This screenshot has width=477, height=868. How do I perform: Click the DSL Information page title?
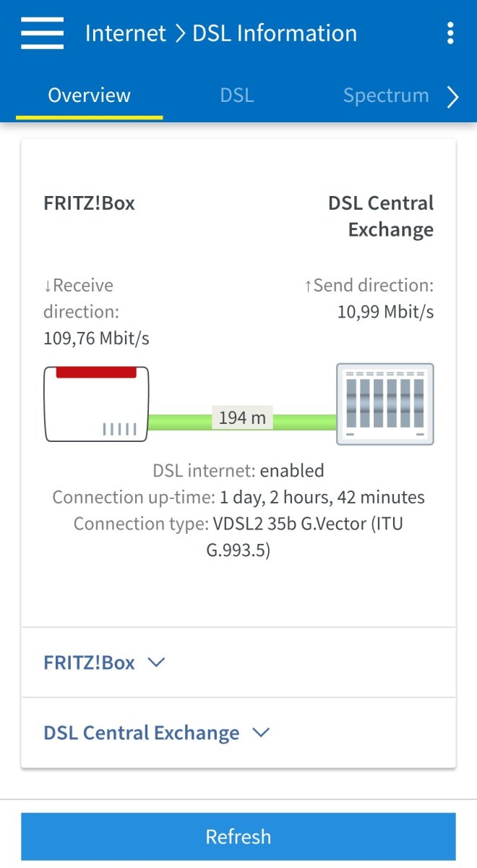pos(275,33)
